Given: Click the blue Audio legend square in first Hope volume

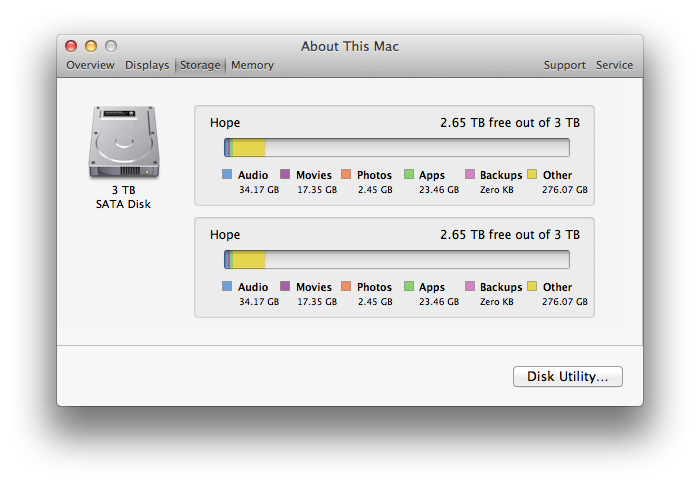Looking at the screenshot, I should tap(227, 174).
